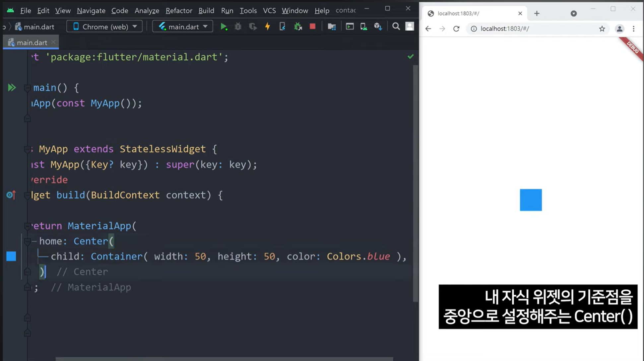Click run main gutter arrow

(x=12, y=88)
